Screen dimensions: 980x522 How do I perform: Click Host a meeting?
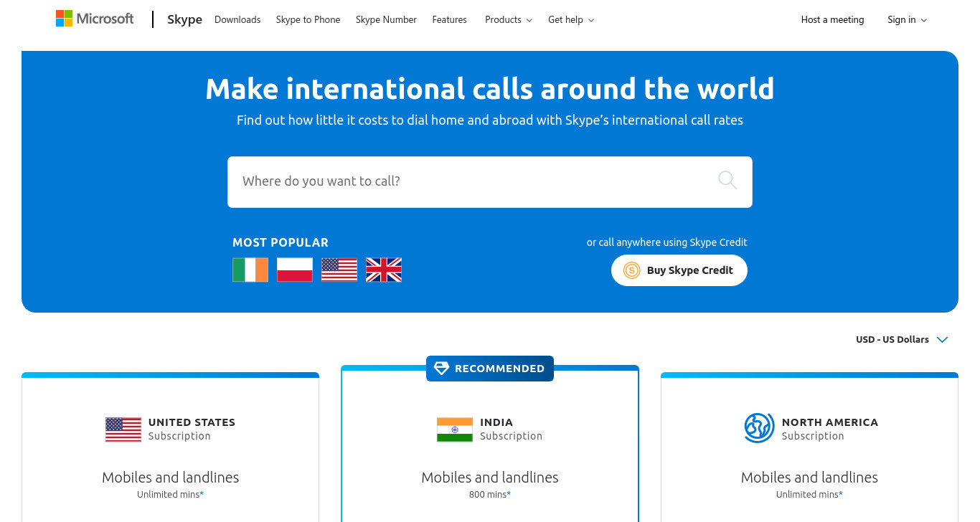832,20
